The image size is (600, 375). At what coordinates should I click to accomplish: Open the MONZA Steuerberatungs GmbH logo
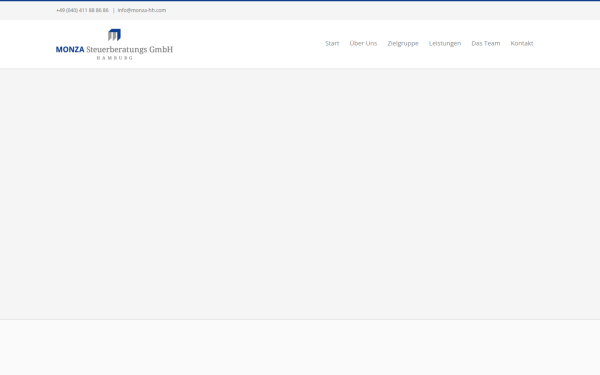coord(114,44)
